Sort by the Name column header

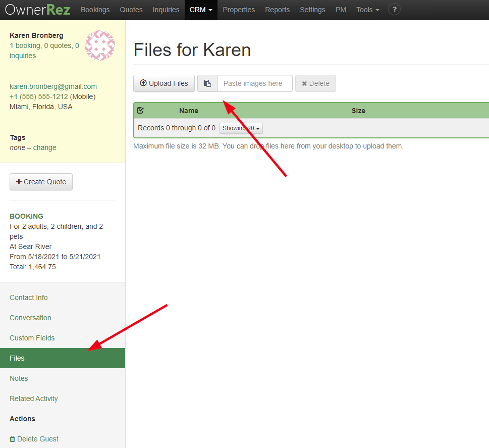189,111
